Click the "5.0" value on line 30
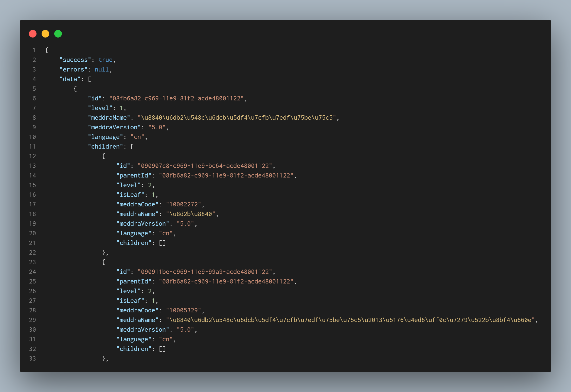The image size is (571, 392). pyautogui.click(x=185, y=330)
